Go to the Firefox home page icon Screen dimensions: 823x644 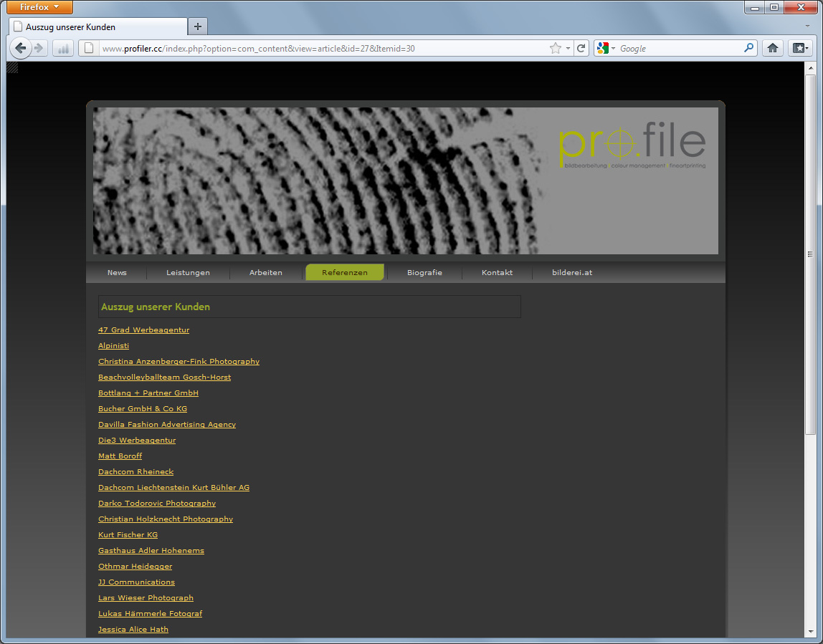(773, 48)
